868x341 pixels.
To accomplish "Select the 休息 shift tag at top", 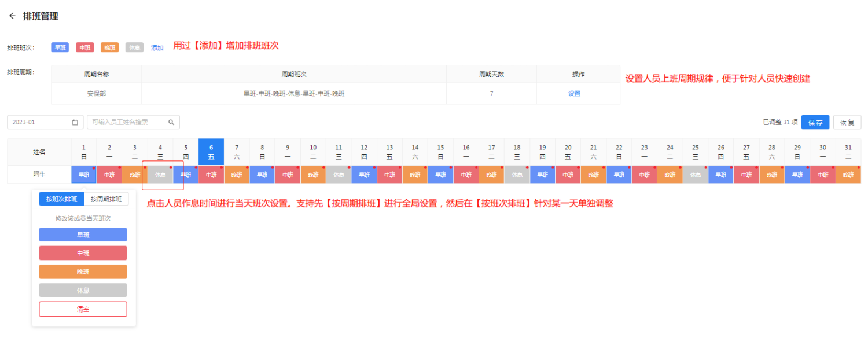I will click(134, 47).
